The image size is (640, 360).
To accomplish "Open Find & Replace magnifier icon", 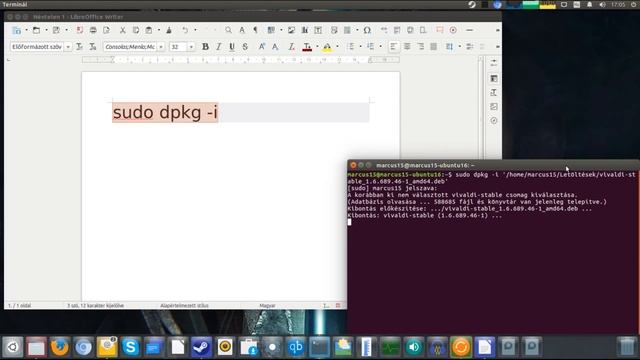I will (x=228, y=30).
